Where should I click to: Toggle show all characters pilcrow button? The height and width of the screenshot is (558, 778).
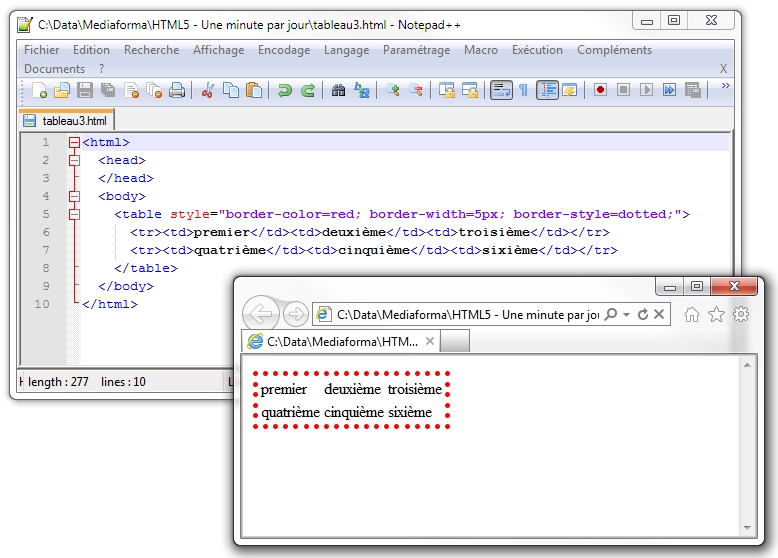(523, 90)
